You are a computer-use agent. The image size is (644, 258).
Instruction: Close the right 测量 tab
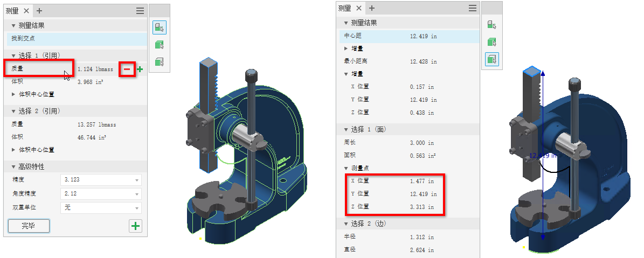click(358, 8)
